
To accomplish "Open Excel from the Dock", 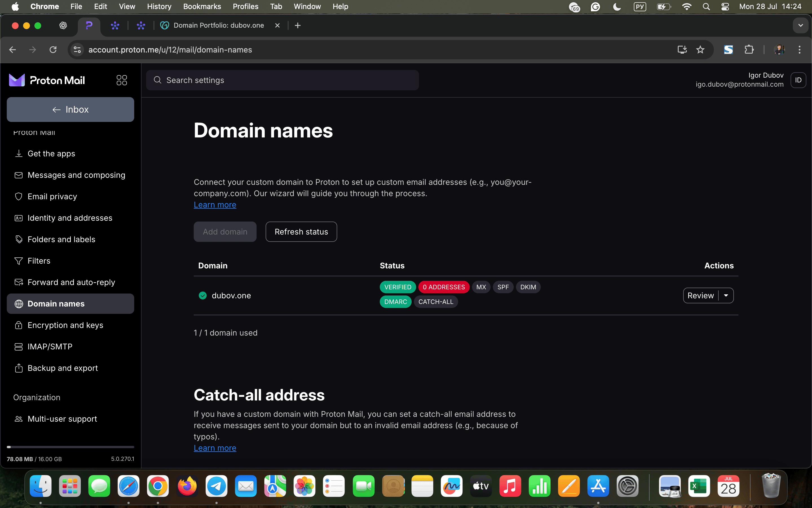I will click(x=699, y=486).
